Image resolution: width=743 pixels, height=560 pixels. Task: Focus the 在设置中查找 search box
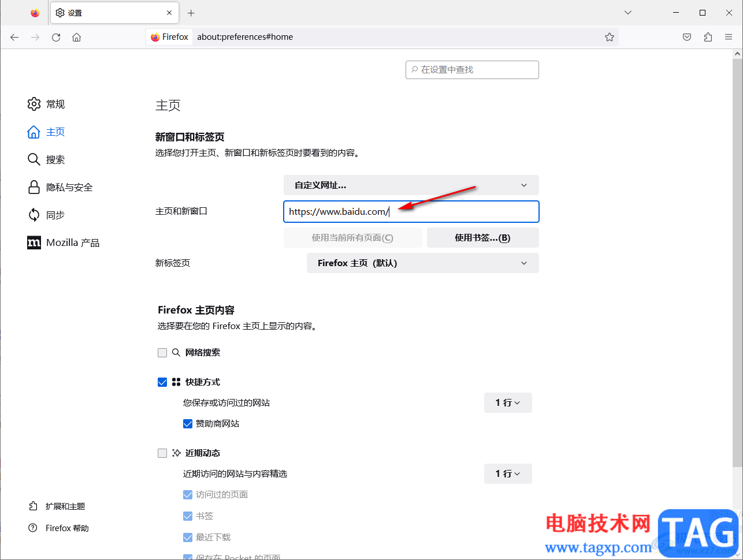[472, 70]
